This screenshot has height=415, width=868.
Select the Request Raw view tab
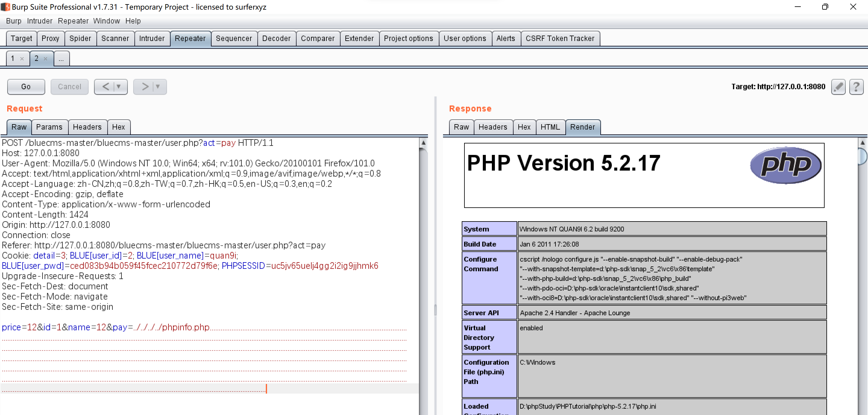(x=19, y=127)
